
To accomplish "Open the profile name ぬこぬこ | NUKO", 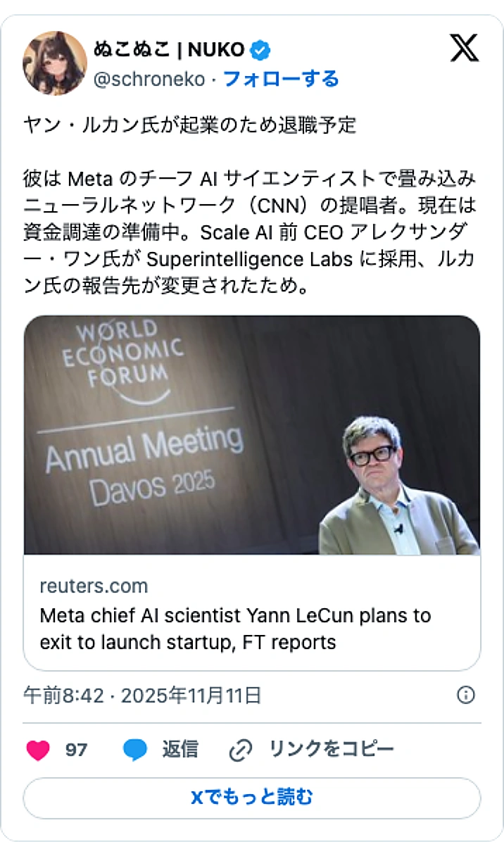I will [x=169, y=49].
